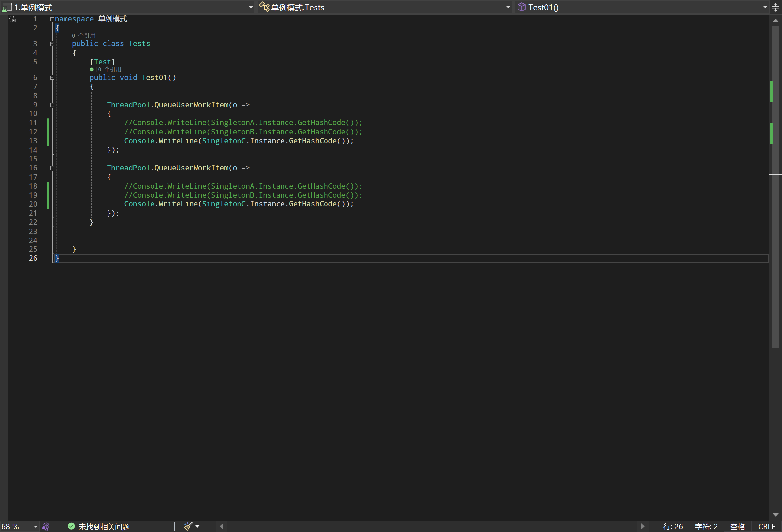The width and height of the screenshot is (782, 532).
Task: Click the CRLF line ending setting
Action: pyautogui.click(x=766, y=527)
